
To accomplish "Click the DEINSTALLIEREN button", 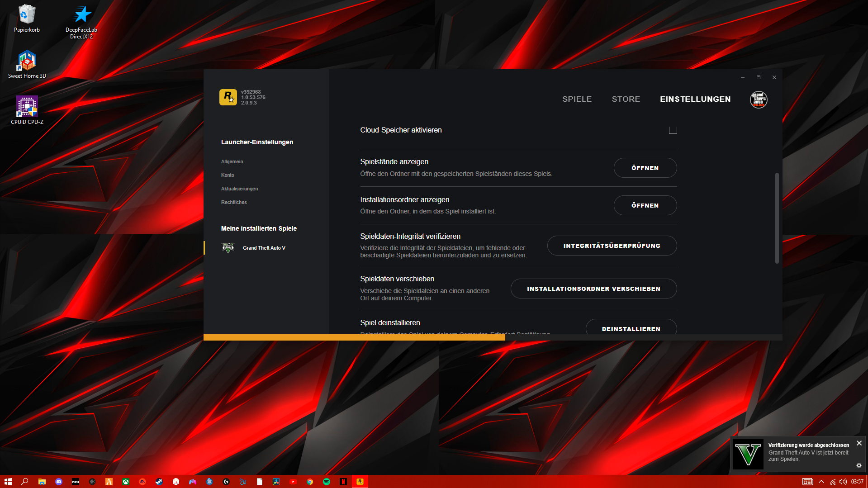I will [631, 327].
